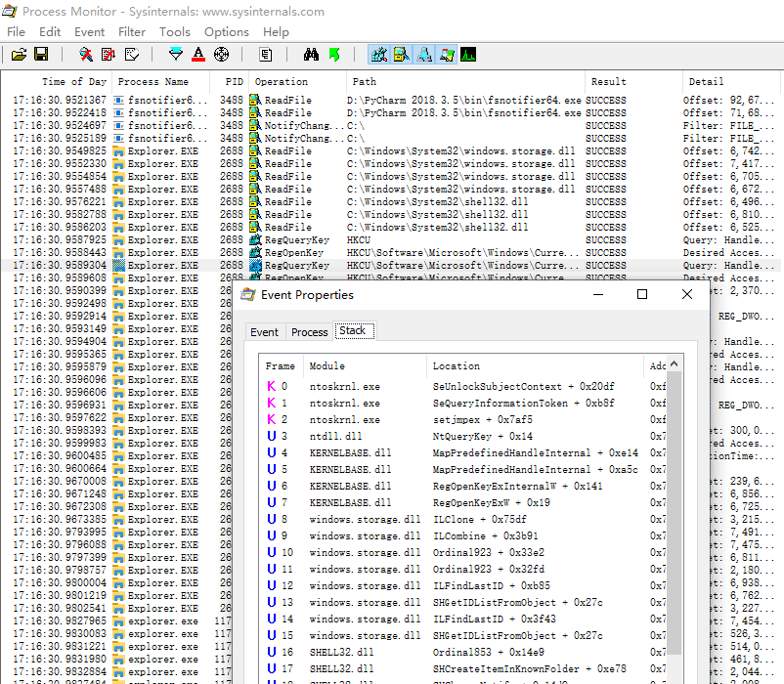Open the Highlight tool with red underlined A
This screenshot has width=784, height=684.
click(198, 55)
